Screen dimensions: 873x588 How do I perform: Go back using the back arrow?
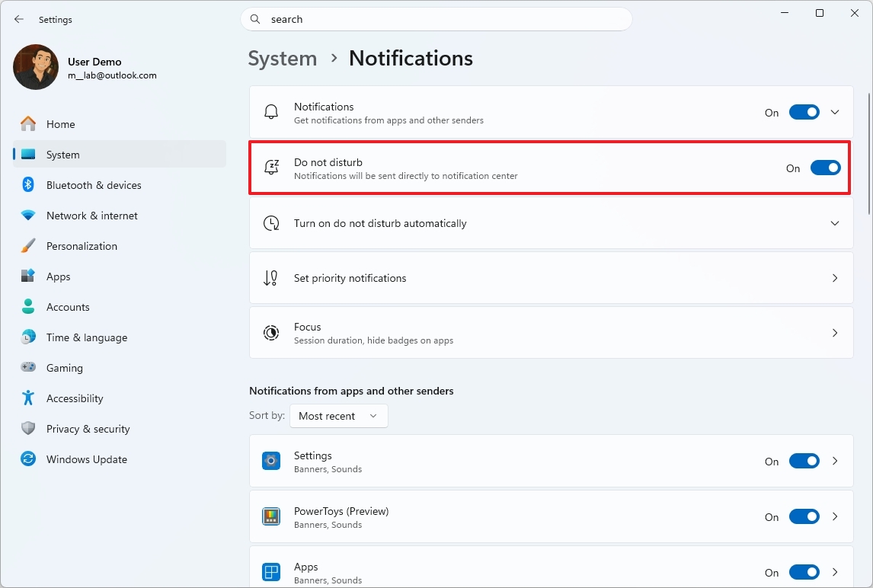(x=18, y=19)
